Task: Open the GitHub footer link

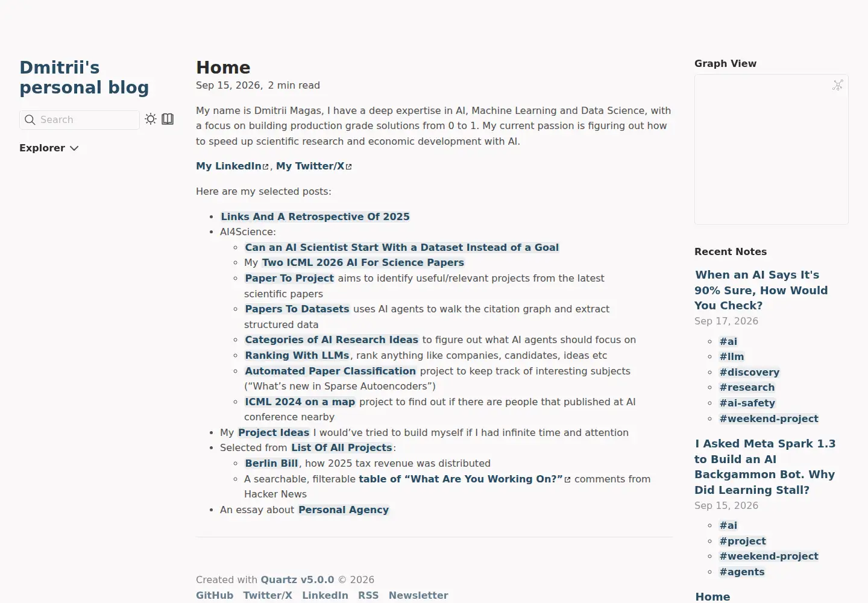Action: pos(215,595)
